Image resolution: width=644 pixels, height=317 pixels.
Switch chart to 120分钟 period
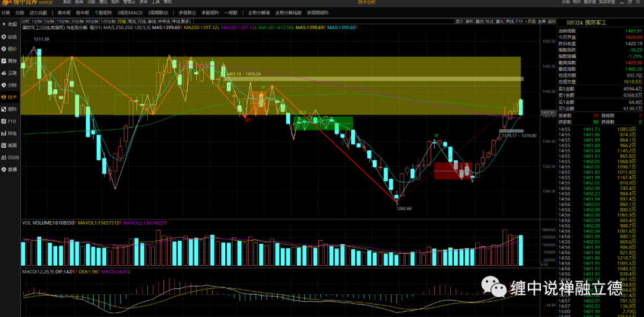108,21
